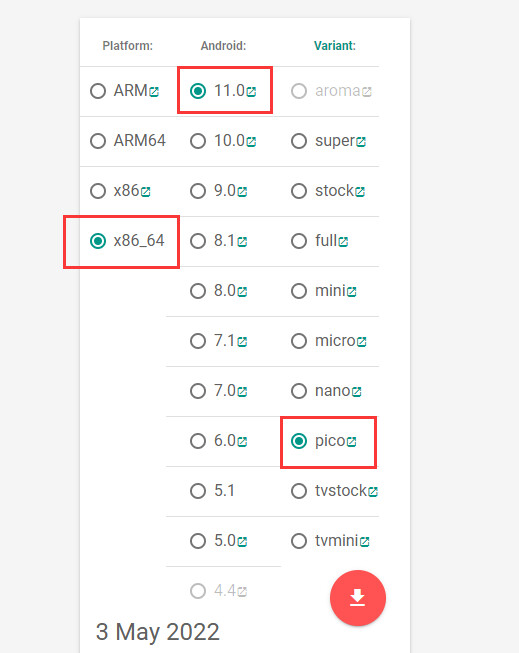Image resolution: width=519 pixels, height=653 pixels.
Task: Select the x86_64 platform option
Action: pyautogui.click(x=98, y=241)
